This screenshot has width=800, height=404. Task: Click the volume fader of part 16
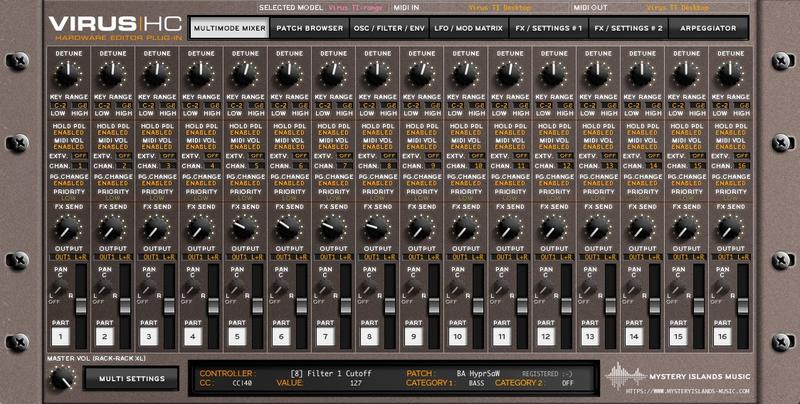pos(743,306)
